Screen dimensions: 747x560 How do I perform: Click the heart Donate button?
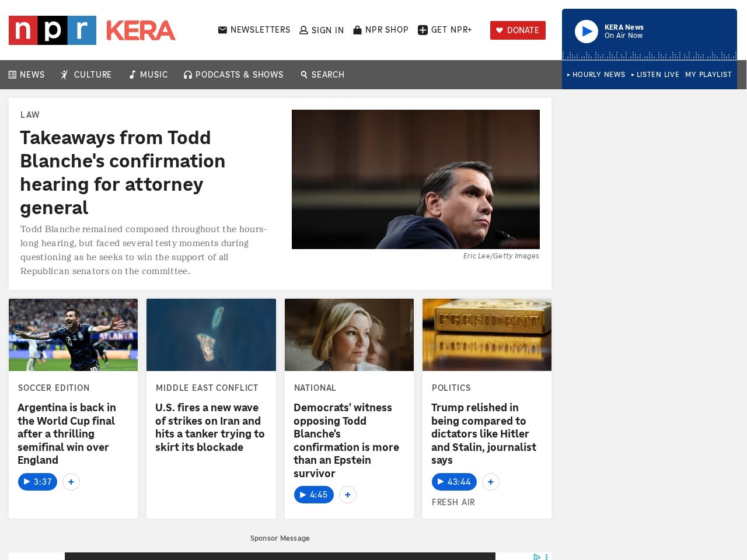[x=518, y=30]
